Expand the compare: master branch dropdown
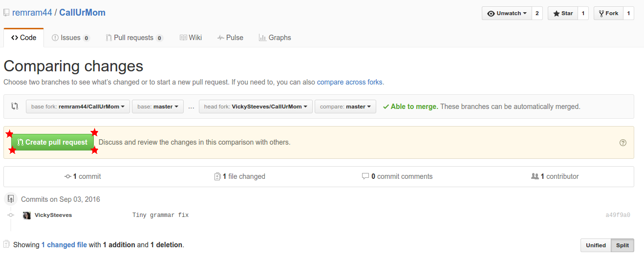 tap(345, 107)
